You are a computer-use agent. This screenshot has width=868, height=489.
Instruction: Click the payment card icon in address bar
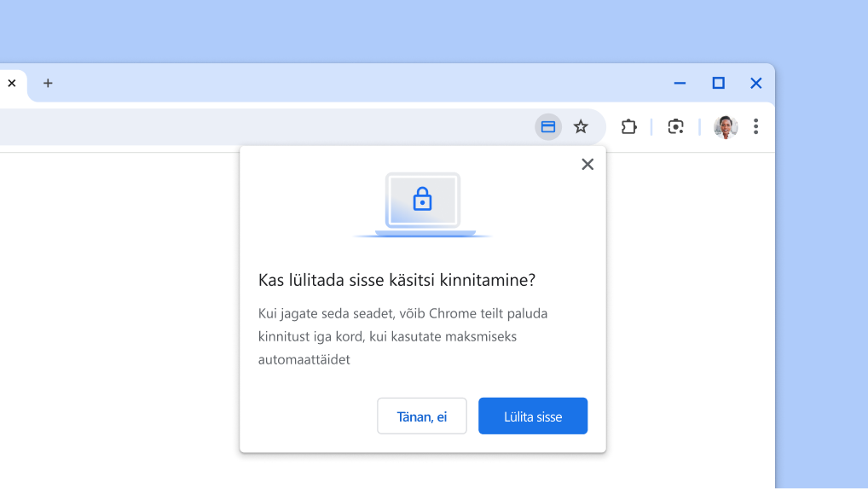[x=548, y=127]
